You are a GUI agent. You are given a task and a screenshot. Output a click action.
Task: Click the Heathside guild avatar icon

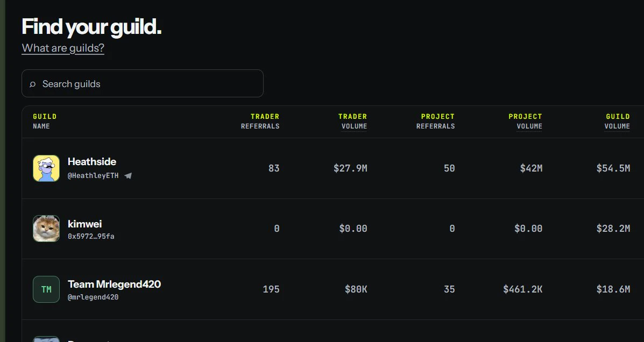click(x=46, y=168)
